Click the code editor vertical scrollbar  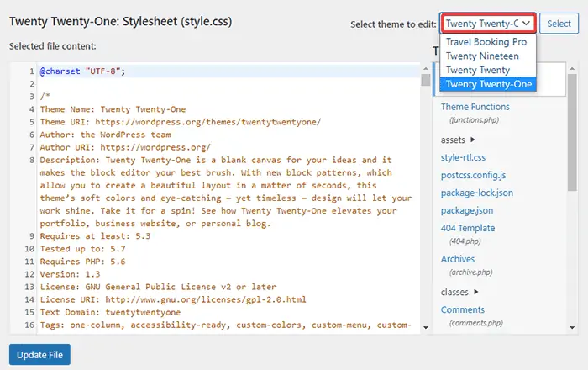(x=424, y=168)
